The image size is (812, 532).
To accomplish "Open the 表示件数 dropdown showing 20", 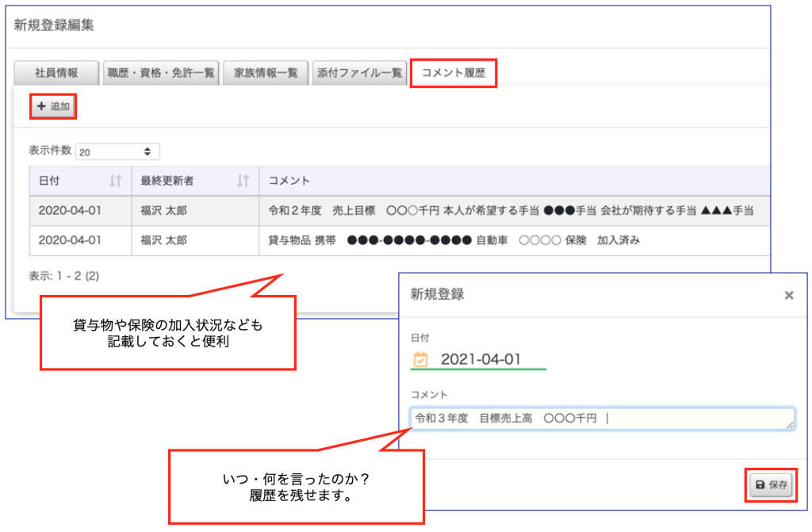I will (117, 151).
